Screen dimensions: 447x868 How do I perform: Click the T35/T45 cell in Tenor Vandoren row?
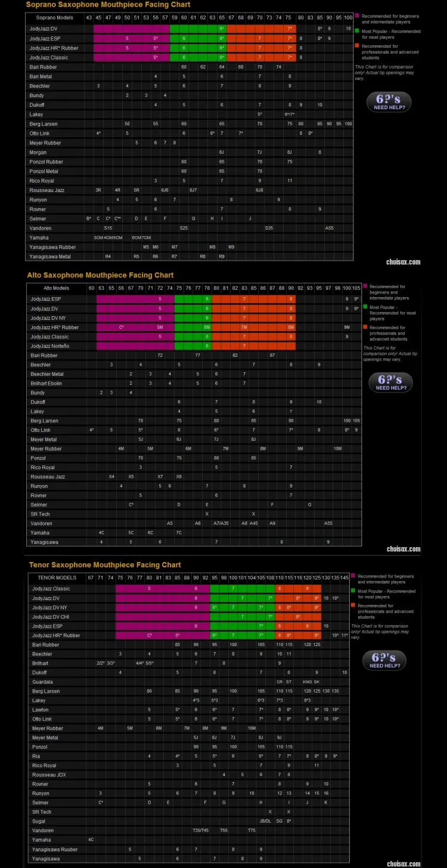pyautogui.click(x=201, y=831)
